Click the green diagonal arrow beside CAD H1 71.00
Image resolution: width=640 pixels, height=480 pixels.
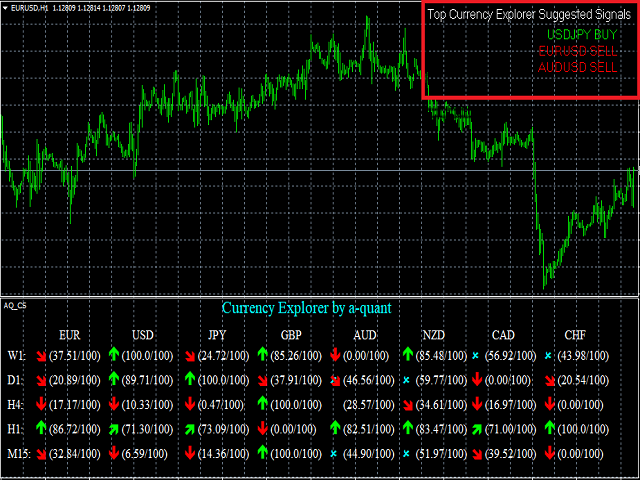[477, 429]
